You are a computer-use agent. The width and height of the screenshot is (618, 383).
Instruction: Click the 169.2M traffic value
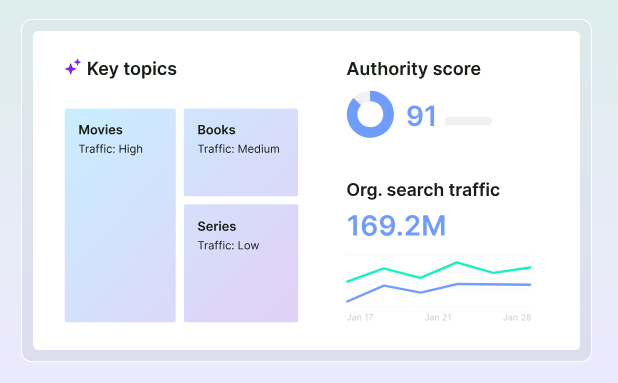coord(396,226)
